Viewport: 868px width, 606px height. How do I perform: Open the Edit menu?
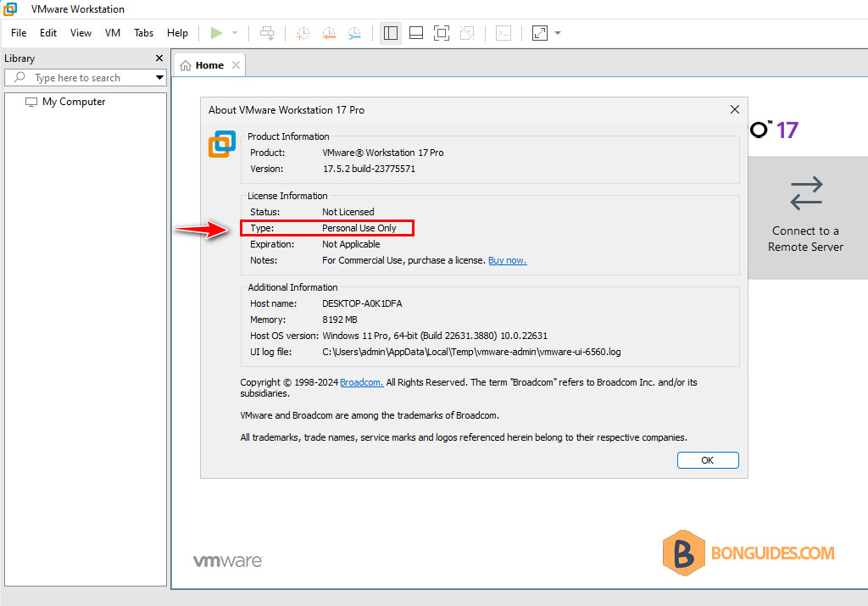[48, 33]
